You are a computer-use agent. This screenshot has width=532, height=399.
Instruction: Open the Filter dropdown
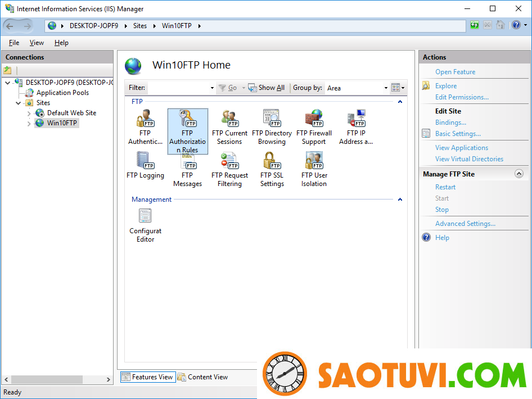212,88
